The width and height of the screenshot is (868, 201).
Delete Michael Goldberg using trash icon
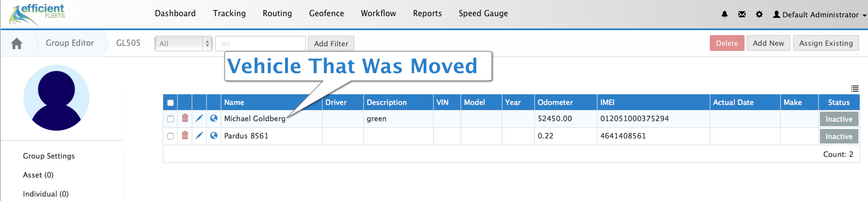coord(185,118)
